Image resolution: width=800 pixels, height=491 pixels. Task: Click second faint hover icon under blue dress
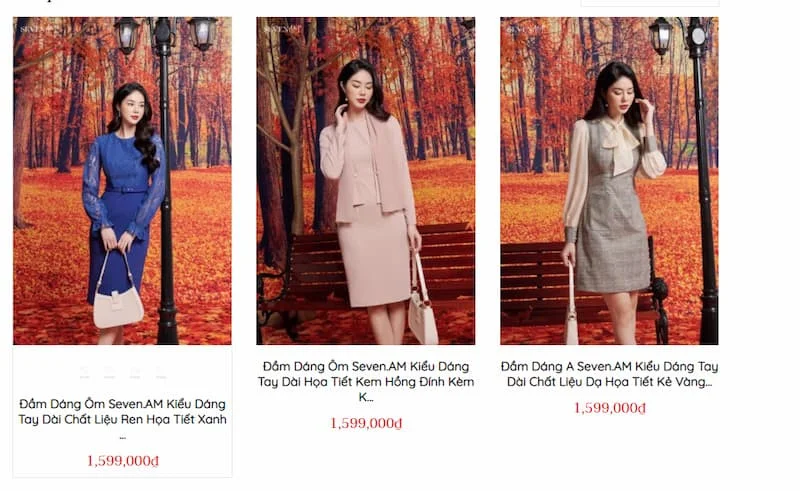point(110,373)
